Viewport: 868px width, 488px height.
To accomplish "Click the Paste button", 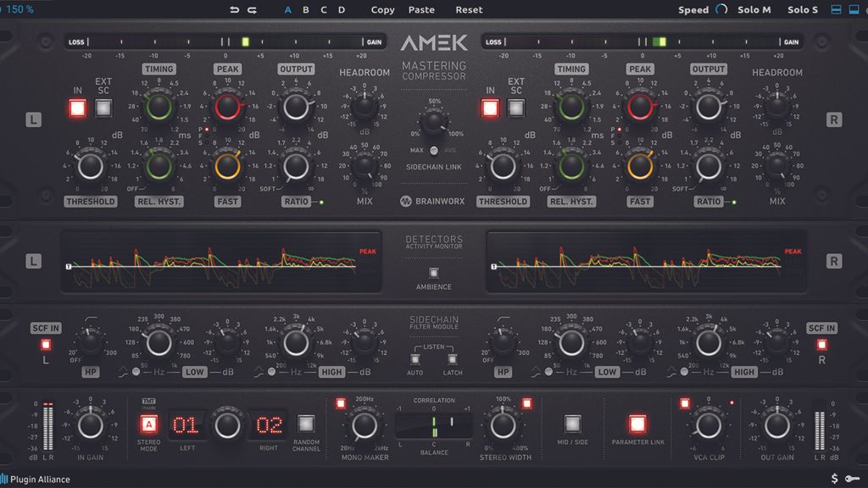I will click(x=421, y=10).
